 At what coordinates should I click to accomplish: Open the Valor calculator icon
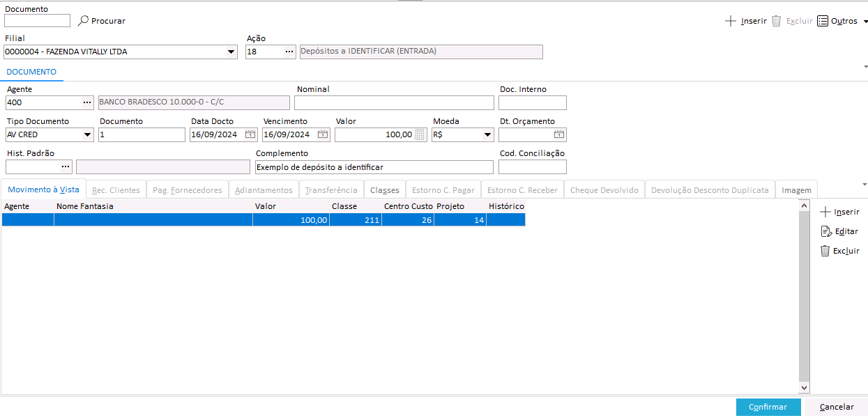[x=420, y=134]
